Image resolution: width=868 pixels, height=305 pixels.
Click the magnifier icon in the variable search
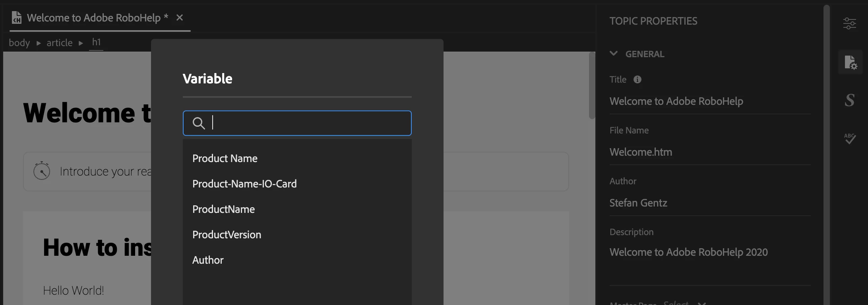[x=198, y=123]
